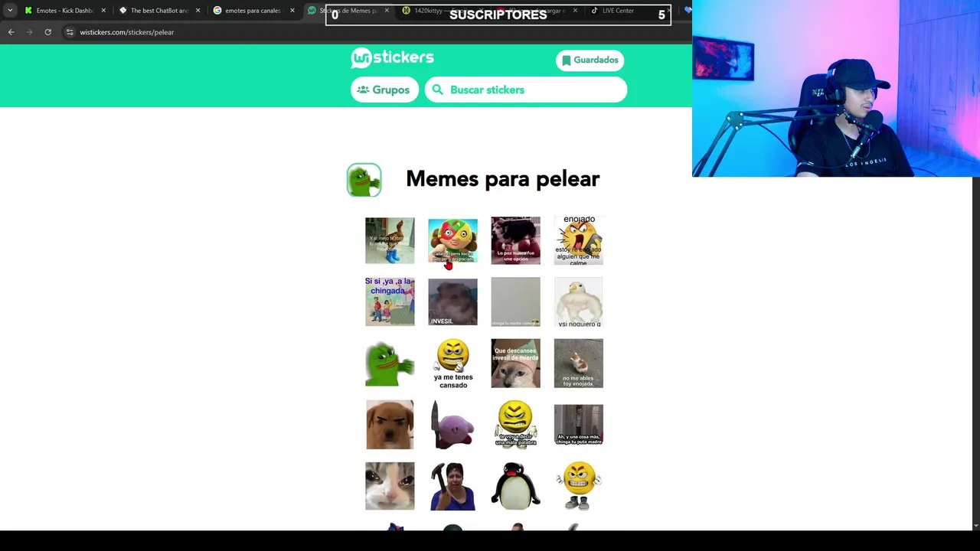Select the angry emoji with boots sticker
The image size is (980, 551).
click(578, 486)
